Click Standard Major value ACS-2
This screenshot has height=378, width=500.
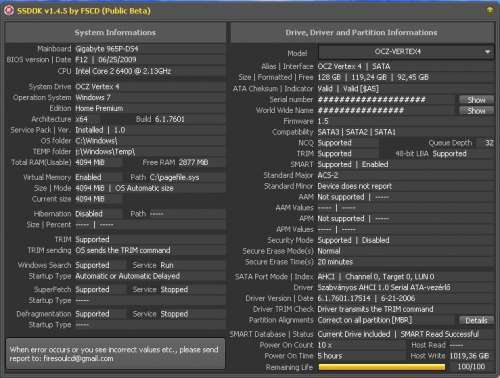327,175
